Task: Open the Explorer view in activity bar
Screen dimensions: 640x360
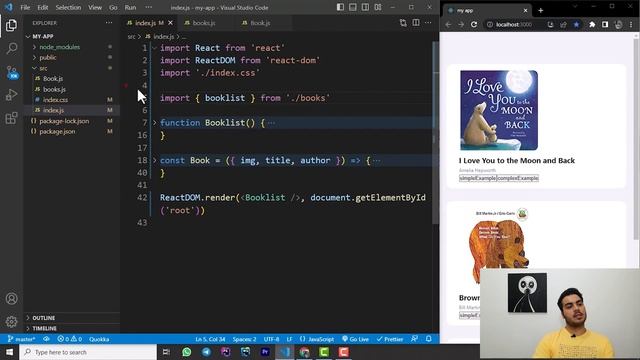Action: click(x=11, y=25)
